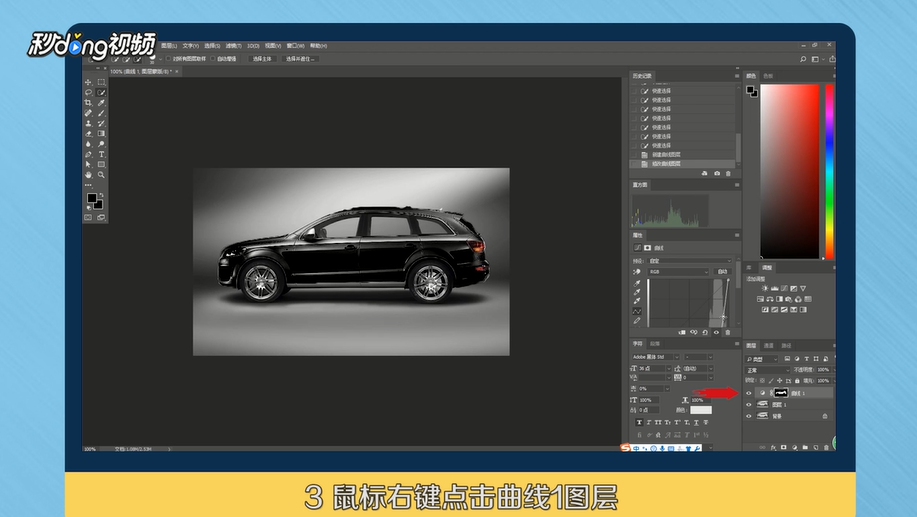Select the Clone Stamp tool

pos(88,123)
